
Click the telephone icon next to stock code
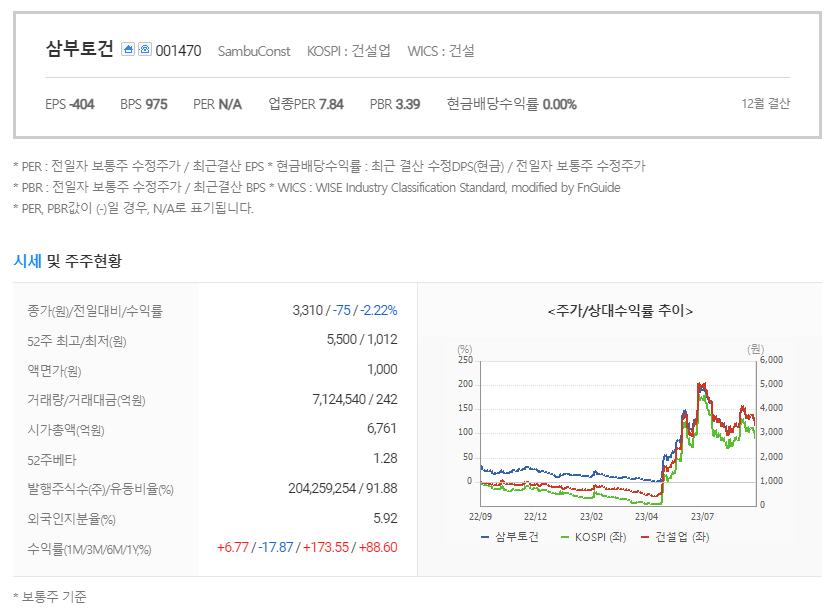[x=145, y=49]
